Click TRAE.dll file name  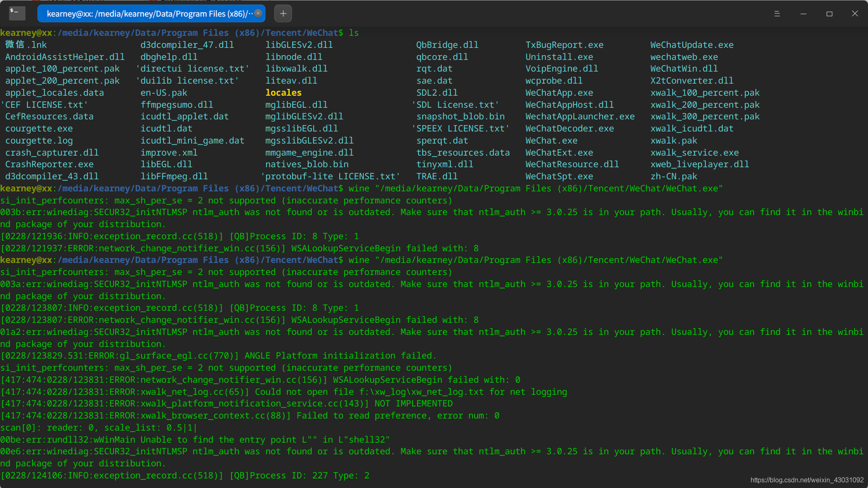pos(437,176)
